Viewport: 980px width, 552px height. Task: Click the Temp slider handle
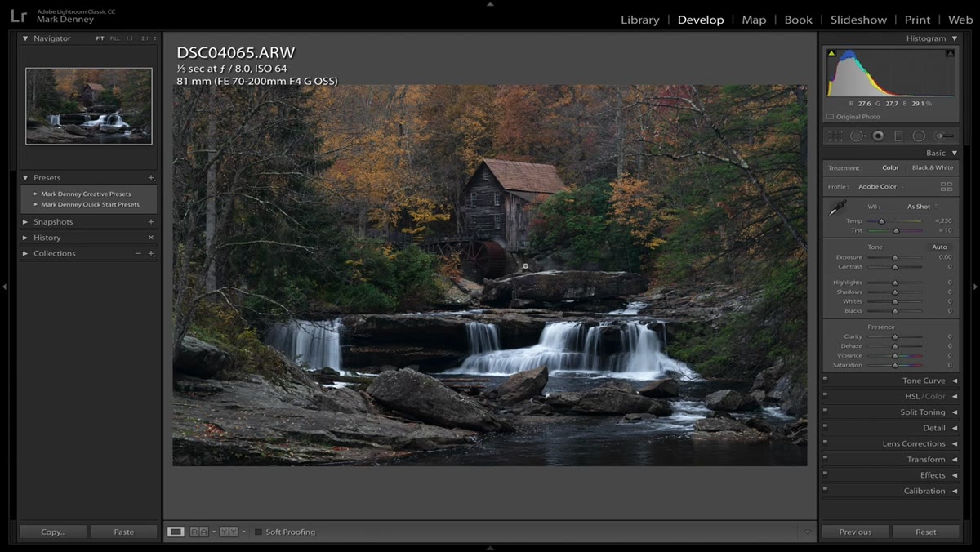[881, 220]
